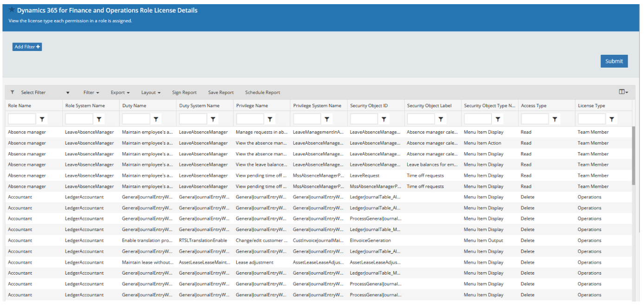Click Schedule Report in the toolbar
The height and width of the screenshot is (308, 644).
pyautogui.click(x=263, y=92)
